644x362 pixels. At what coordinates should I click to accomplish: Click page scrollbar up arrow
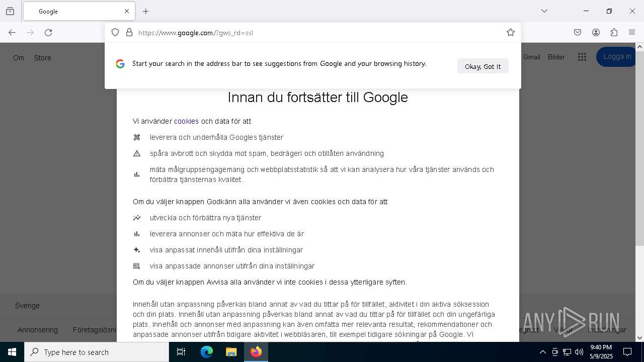[639, 47]
